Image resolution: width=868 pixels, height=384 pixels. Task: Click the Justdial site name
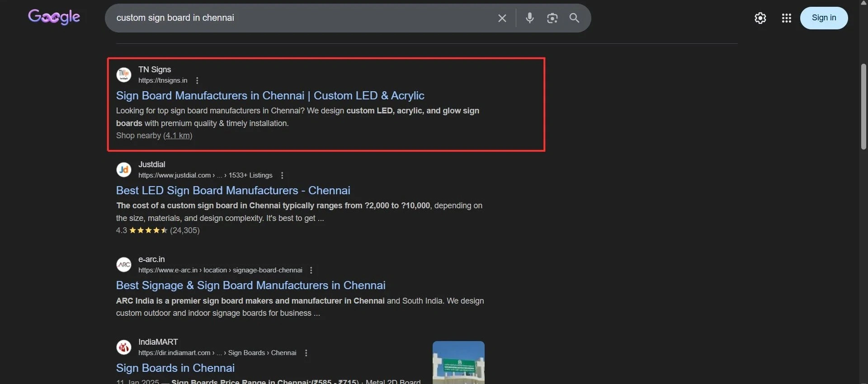152,164
